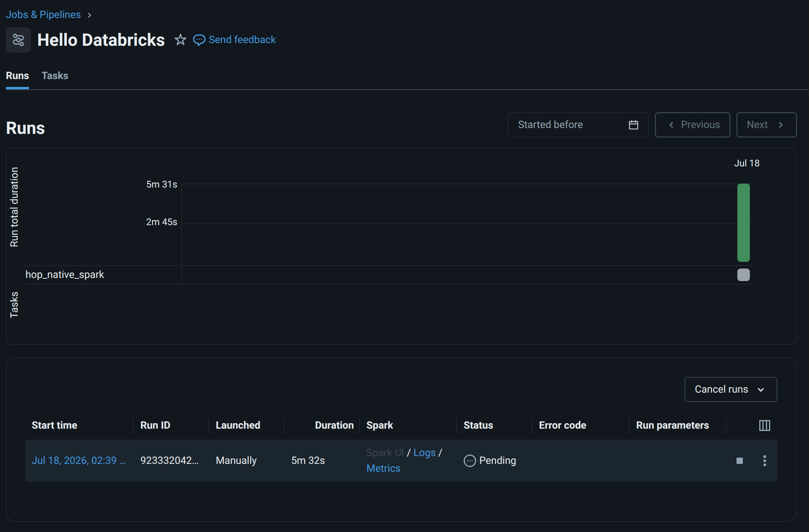Click the job workflow icon beside Hello Databricks
The height and width of the screenshot is (532, 809).
(18, 40)
